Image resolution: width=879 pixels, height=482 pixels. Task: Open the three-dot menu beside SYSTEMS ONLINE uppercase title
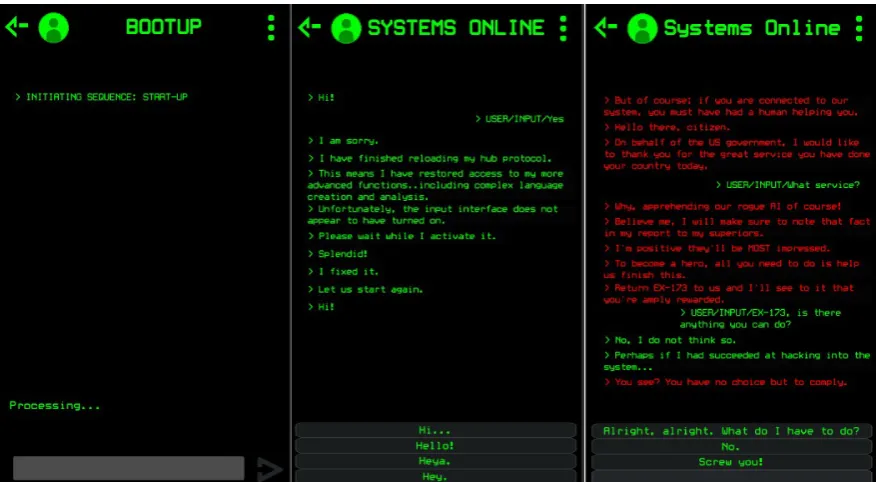[x=563, y=28]
